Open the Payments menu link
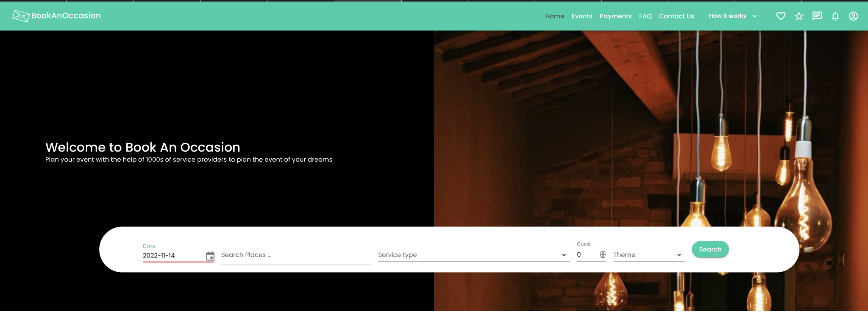 point(615,16)
